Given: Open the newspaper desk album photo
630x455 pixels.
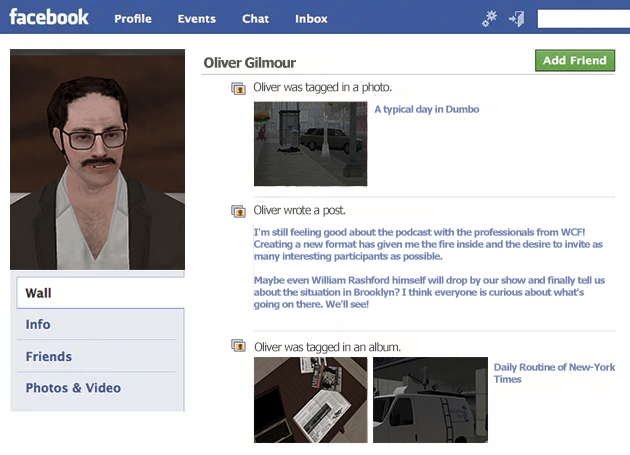Looking at the screenshot, I should pos(311,400).
